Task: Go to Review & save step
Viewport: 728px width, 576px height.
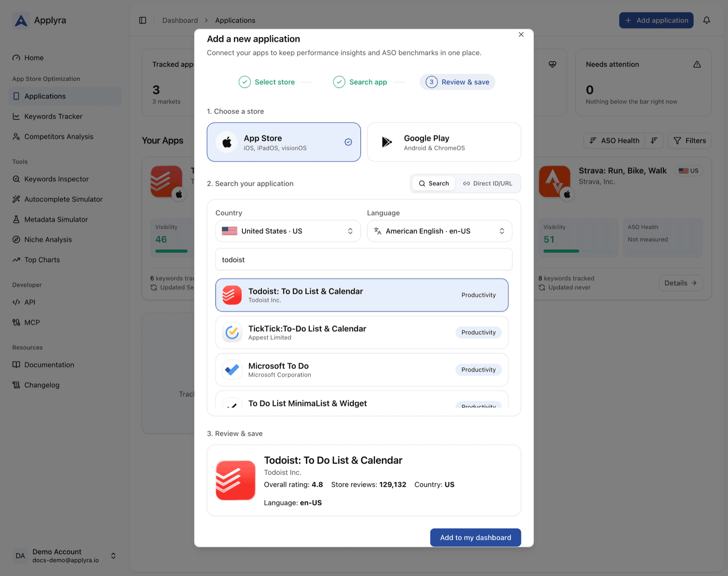Action: click(457, 82)
